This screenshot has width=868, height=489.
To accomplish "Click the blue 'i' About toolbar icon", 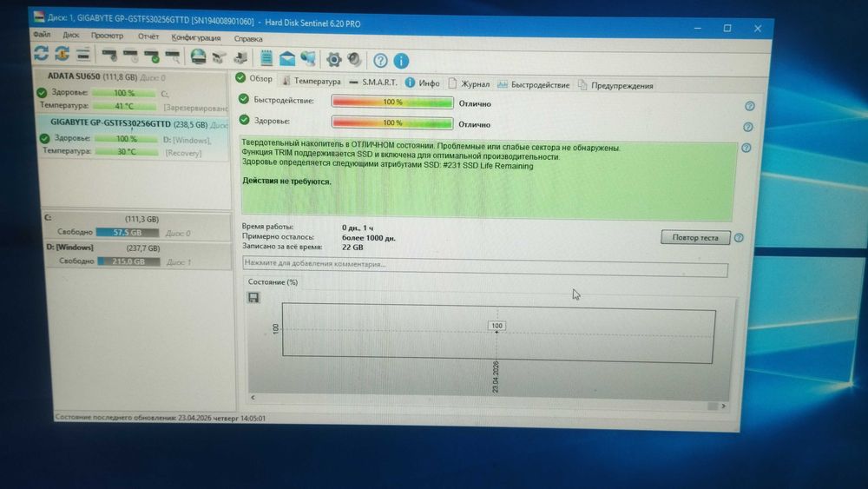I will [401, 61].
